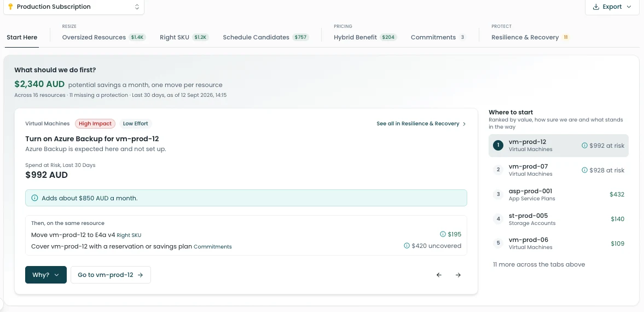Click the download icon on Export
644x312 pixels.
(596, 7)
